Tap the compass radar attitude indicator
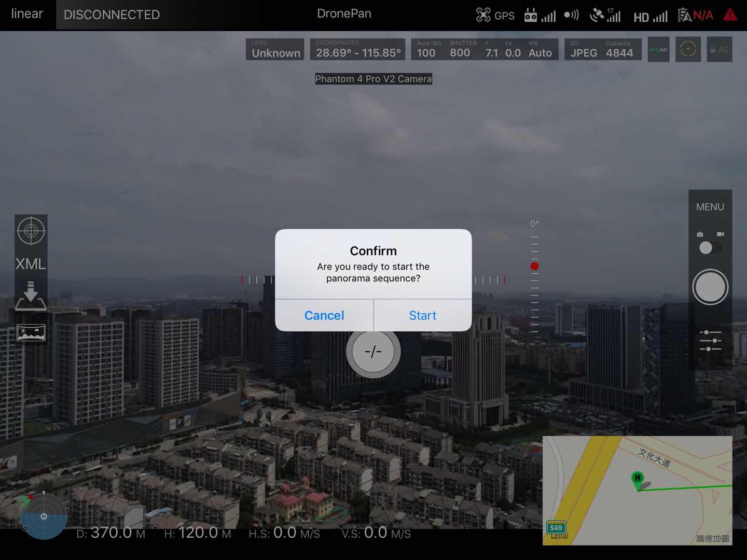 tap(44, 515)
